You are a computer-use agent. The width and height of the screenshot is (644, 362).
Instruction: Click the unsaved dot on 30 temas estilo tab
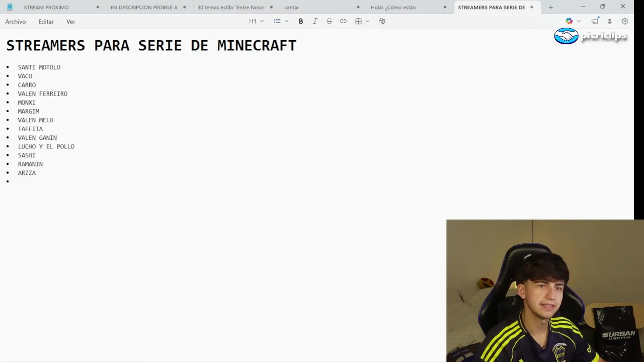pos(271,7)
